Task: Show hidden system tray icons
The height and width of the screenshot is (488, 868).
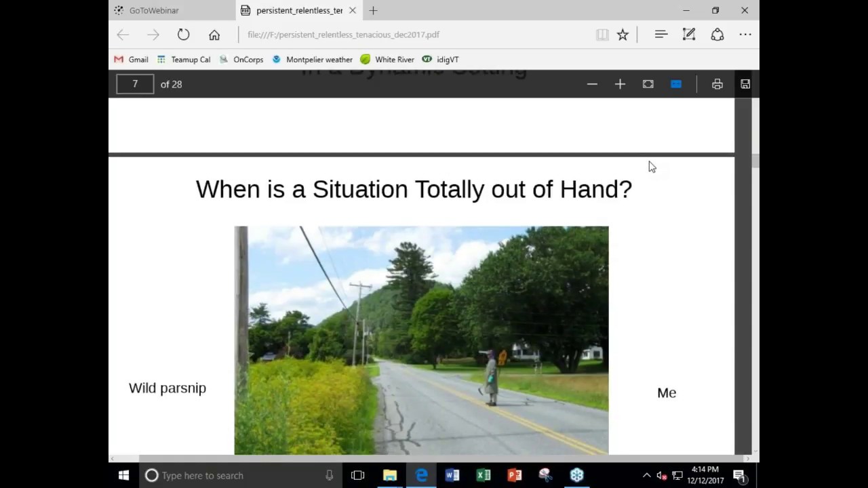Action: pos(646,475)
